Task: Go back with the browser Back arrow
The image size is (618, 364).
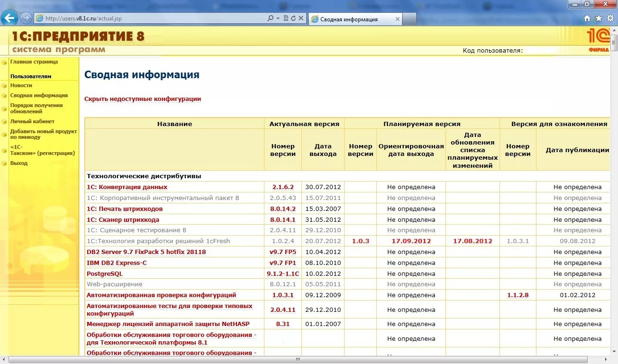Action: [x=9, y=18]
